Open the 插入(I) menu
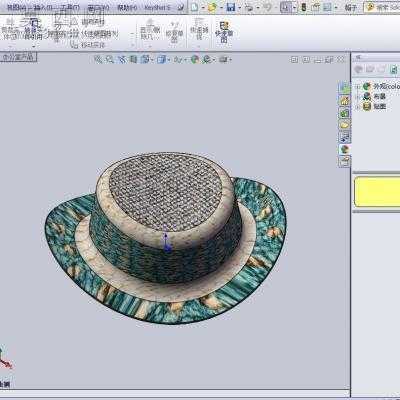 tap(43, 7)
